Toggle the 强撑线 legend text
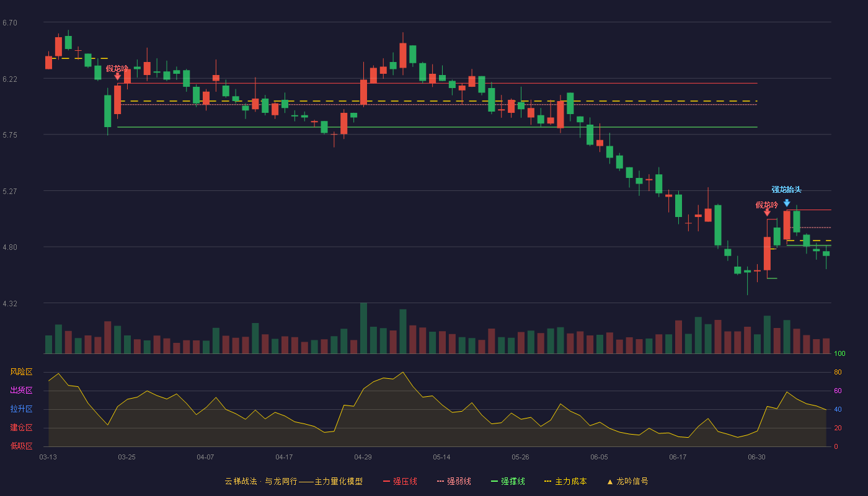The image size is (868, 496). pyautogui.click(x=513, y=481)
